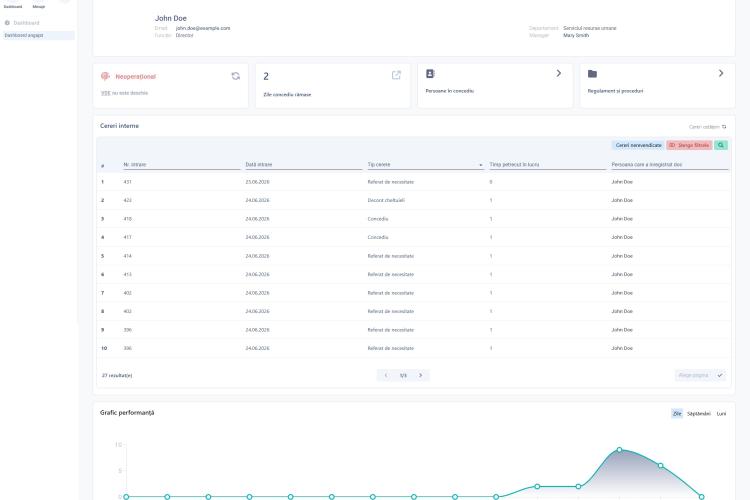Click the VSE link under Neoperațional
This screenshot has width=750, height=500.
click(106, 93)
